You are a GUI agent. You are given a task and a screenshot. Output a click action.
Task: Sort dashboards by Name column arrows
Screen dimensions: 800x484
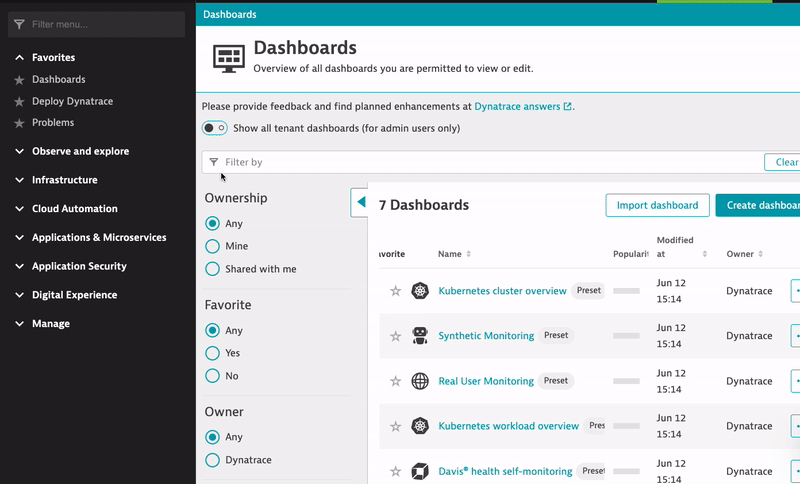[468, 254]
